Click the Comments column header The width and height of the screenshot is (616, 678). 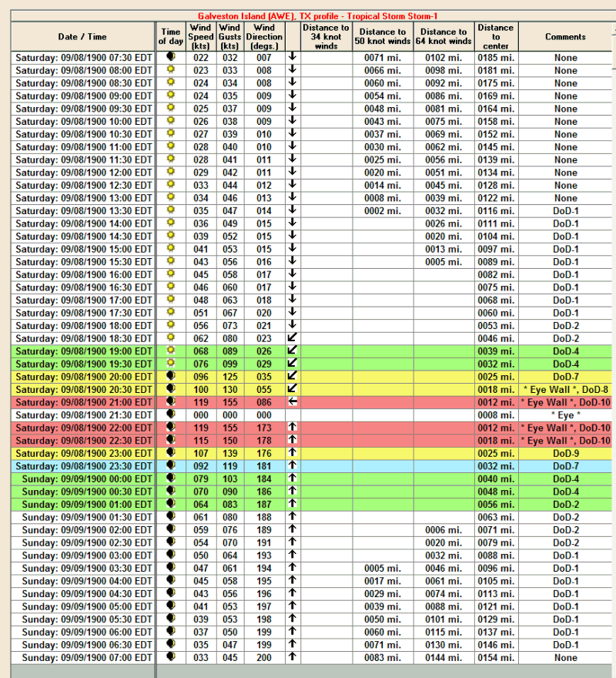565,37
